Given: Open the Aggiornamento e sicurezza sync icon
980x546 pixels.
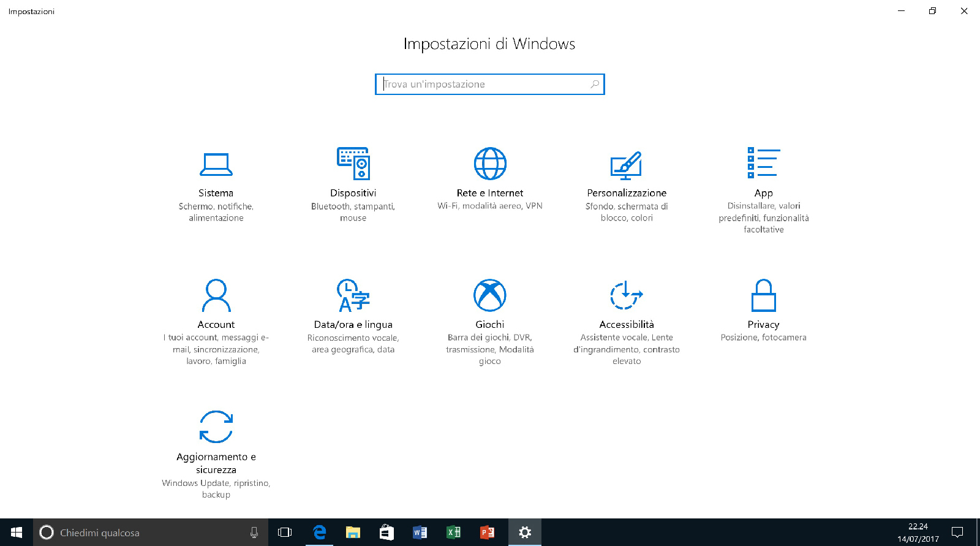Looking at the screenshot, I should [x=216, y=427].
